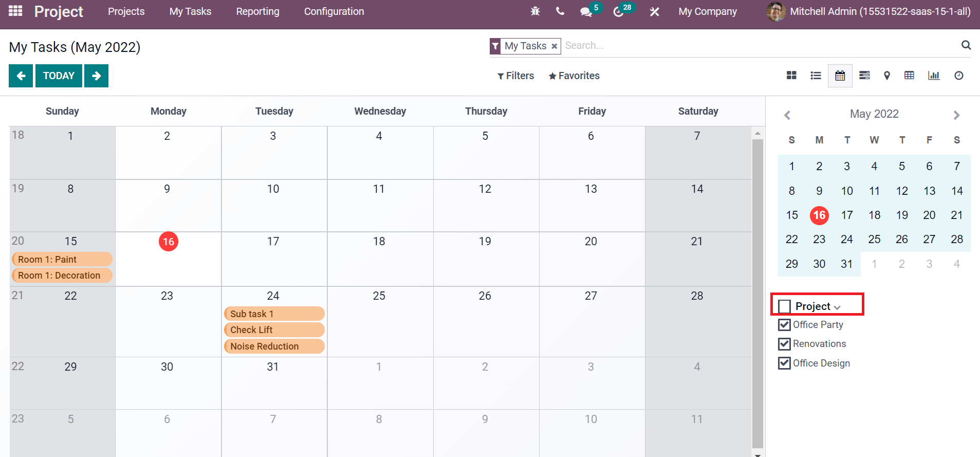Expand the Filters dropdown
This screenshot has height=457, width=980.
(515, 76)
